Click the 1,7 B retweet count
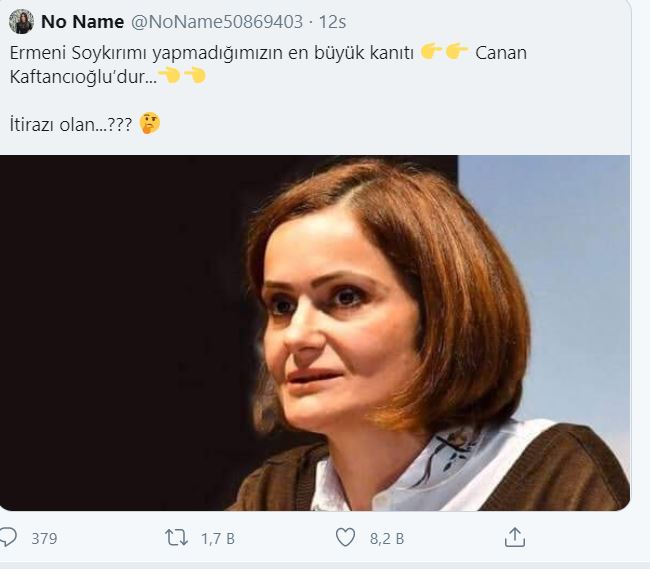This screenshot has height=569, width=650. pyautogui.click(x=217, y=538)
